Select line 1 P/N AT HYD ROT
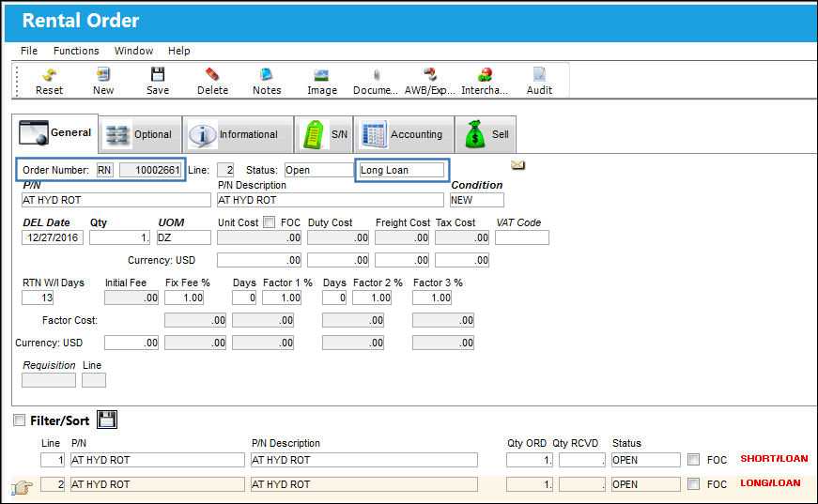Image resolution: width=818 pixels, height=504 pixels. click(157, 460)
